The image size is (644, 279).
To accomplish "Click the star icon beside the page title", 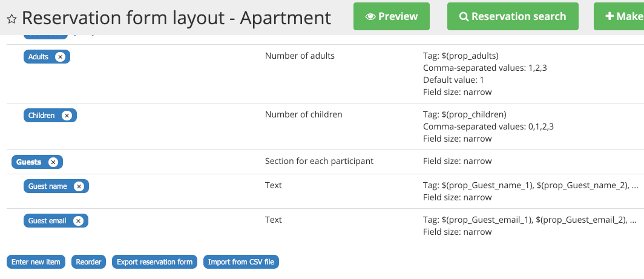I will tap(11, 19).
